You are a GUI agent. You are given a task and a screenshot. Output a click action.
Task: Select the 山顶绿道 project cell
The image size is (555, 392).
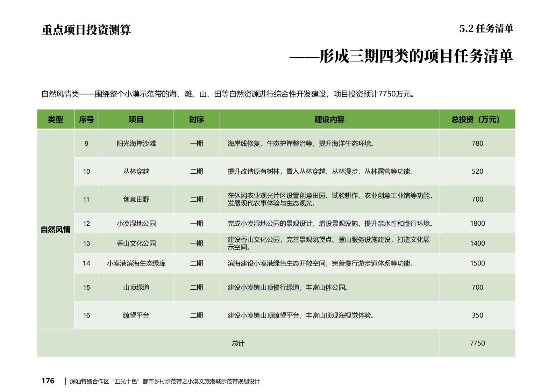click(x=136, y=288)
